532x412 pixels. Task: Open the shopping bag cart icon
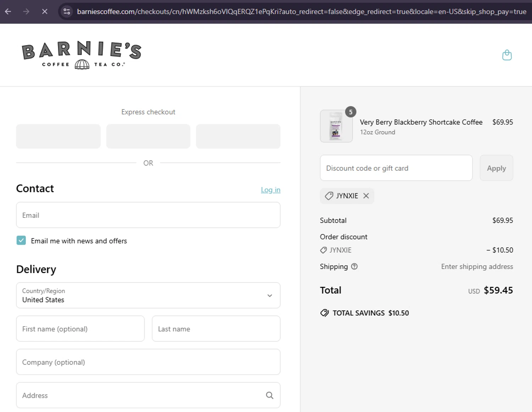coord(507,55)
